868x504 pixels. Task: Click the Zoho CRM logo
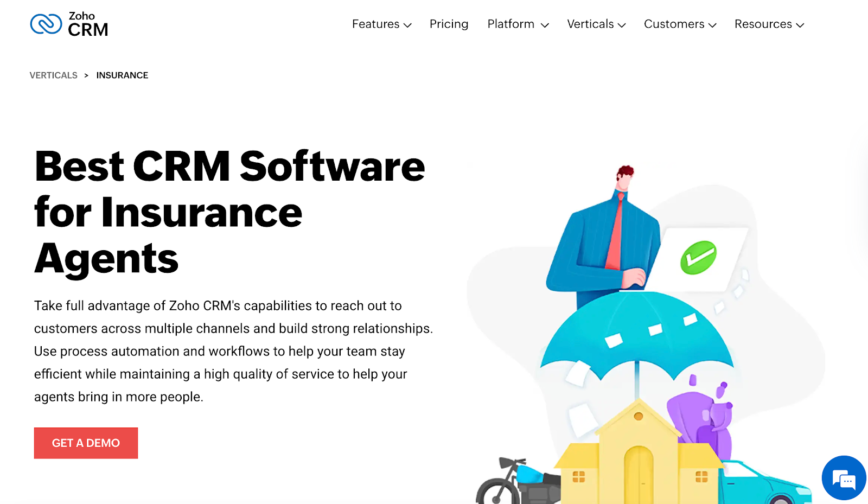tap(69, 24)
